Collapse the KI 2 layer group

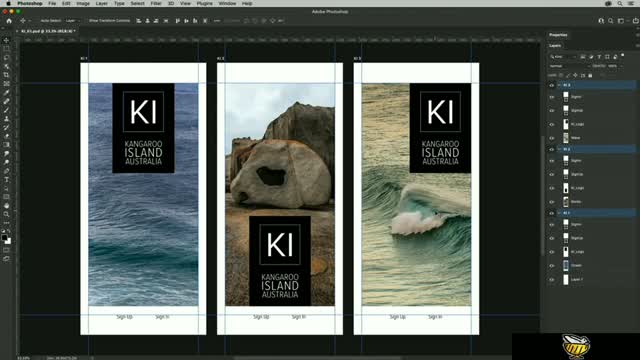tap(559, 149)
